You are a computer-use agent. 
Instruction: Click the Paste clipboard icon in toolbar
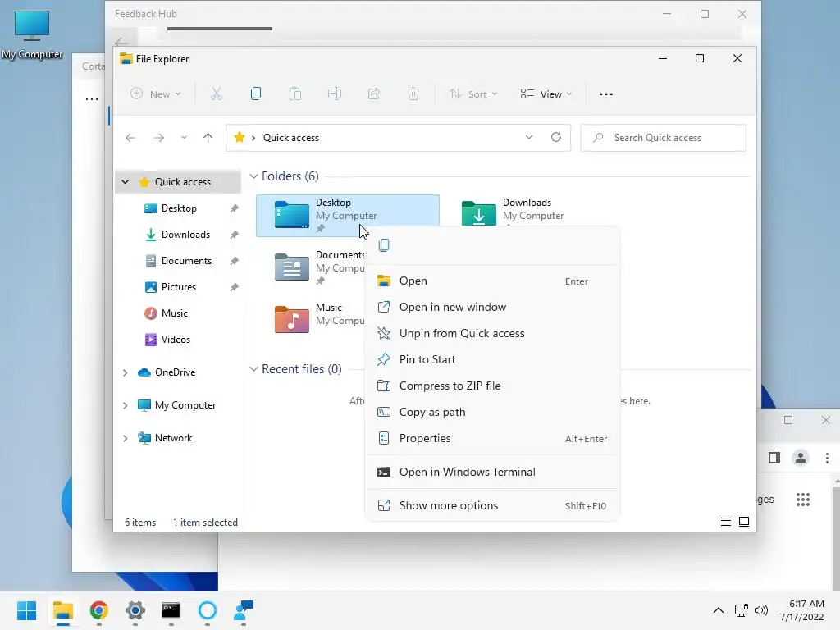pyautogui.click(x=295, y=94)
